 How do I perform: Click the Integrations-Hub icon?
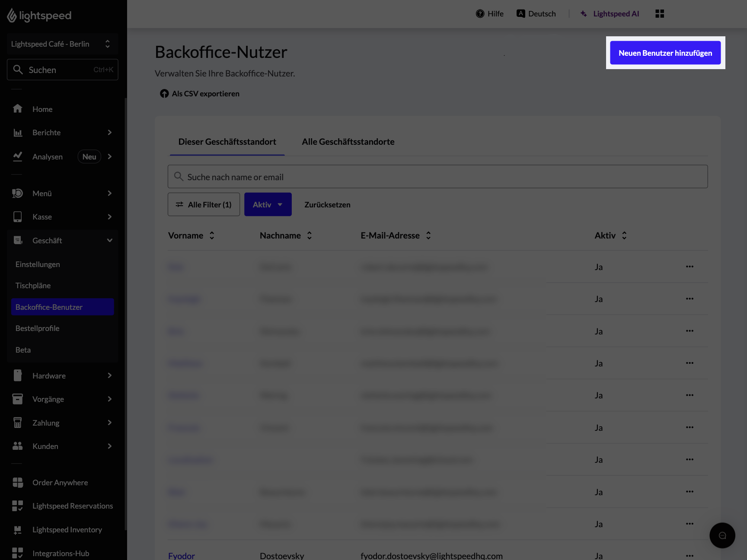17,553
